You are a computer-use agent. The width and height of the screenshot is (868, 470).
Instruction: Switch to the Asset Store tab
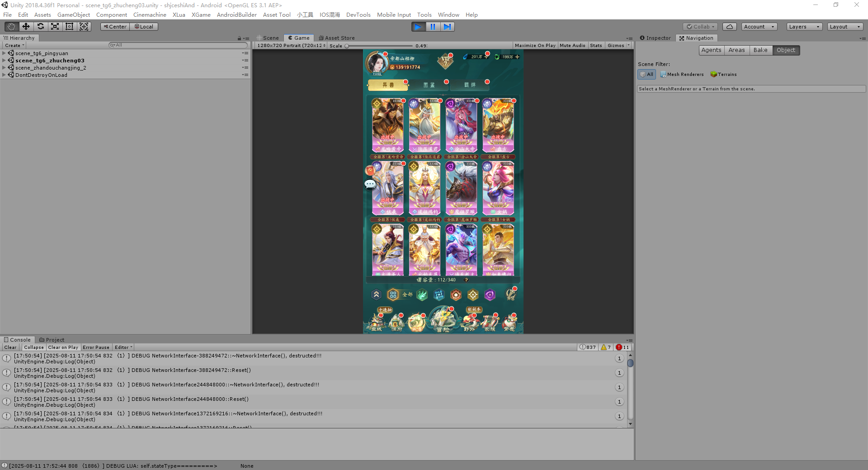point(337,38)
